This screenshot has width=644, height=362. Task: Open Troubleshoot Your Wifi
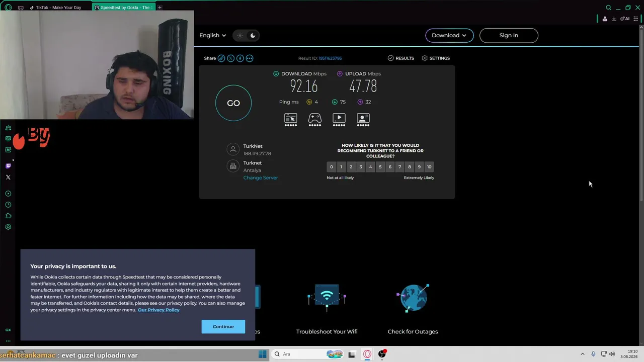coord(327,332)
